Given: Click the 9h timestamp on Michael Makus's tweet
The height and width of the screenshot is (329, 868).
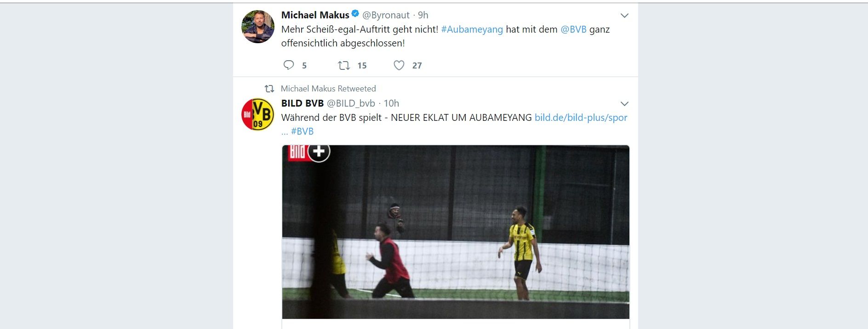Looking at the screenshot, I should point(423,15).
